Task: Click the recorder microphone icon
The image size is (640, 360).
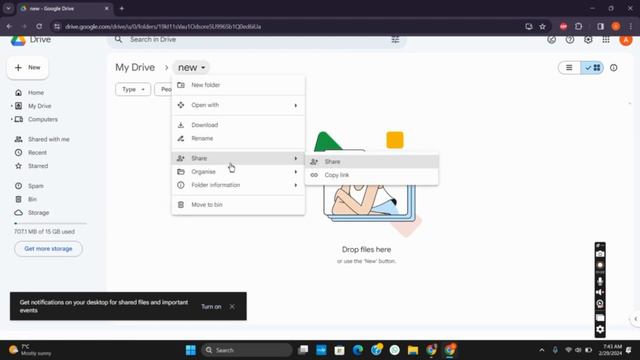Action: point(600,281)
